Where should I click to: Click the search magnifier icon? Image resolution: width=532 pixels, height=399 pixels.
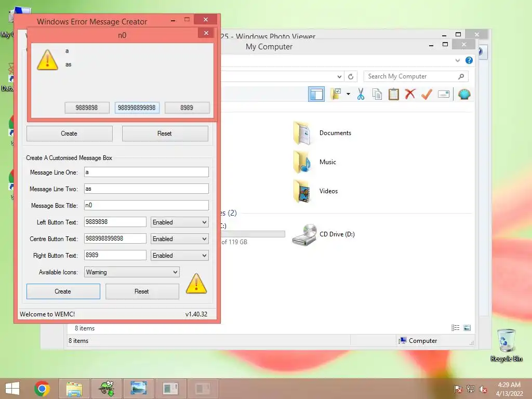coord(461,76)
